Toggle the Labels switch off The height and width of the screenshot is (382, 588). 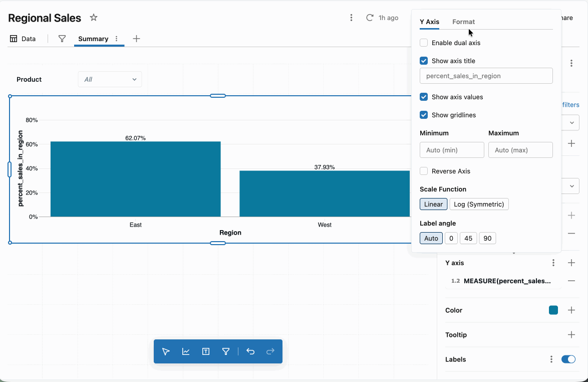[x=568, y=359]
